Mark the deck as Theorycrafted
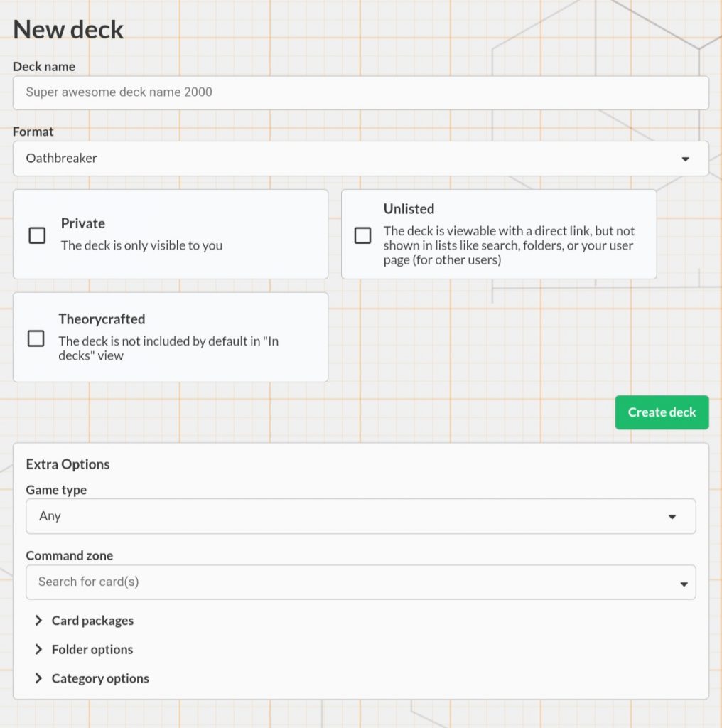722x728 pixels. coord(36,338)
